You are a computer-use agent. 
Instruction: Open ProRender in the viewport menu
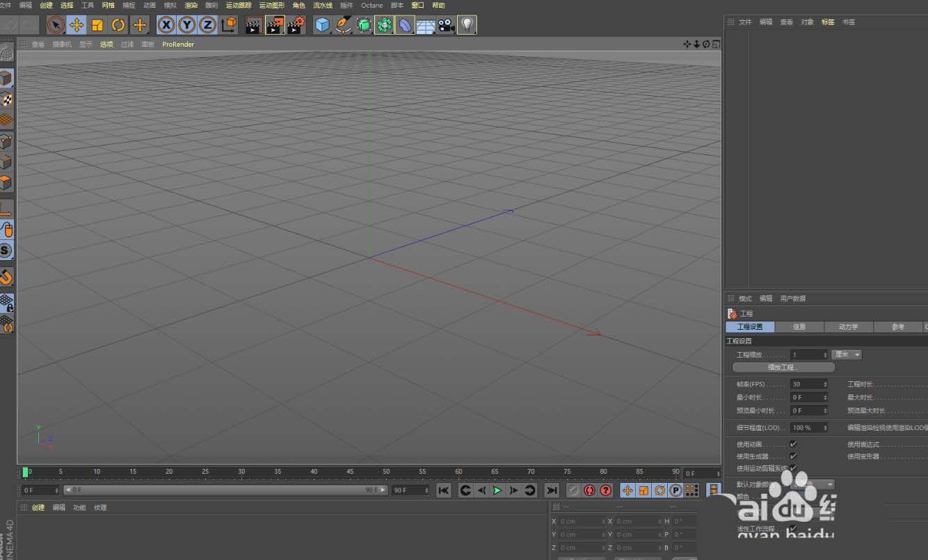pyautogui.click(x=178, y=45)
